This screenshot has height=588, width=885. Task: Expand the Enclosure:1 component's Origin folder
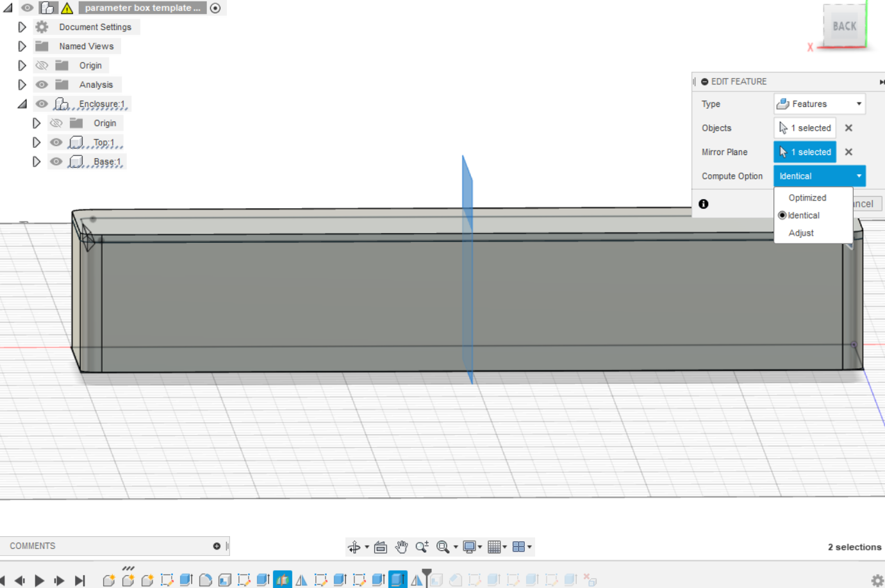37,123
